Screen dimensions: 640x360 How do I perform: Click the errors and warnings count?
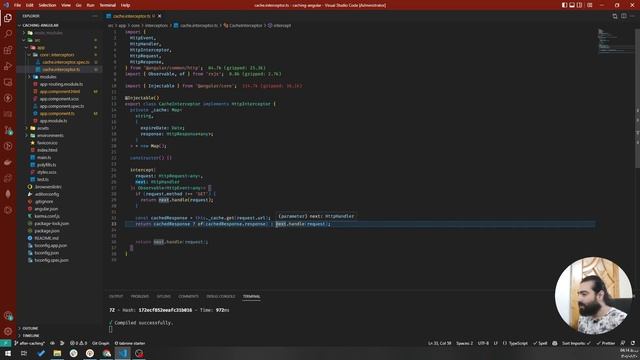click(x=78, y=343)
